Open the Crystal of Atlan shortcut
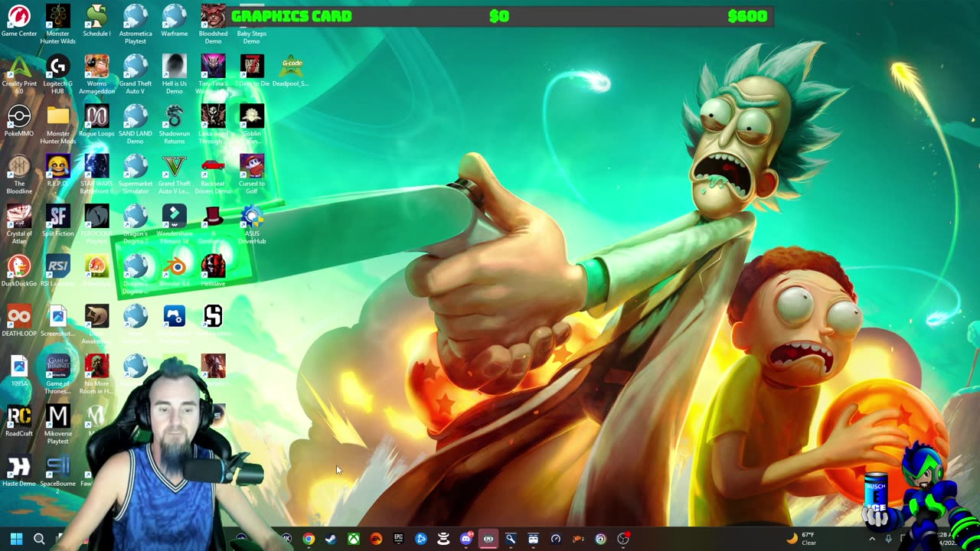The height and width of the screenshot is (551, 980). pyautogui.click(x=19, y=223)
